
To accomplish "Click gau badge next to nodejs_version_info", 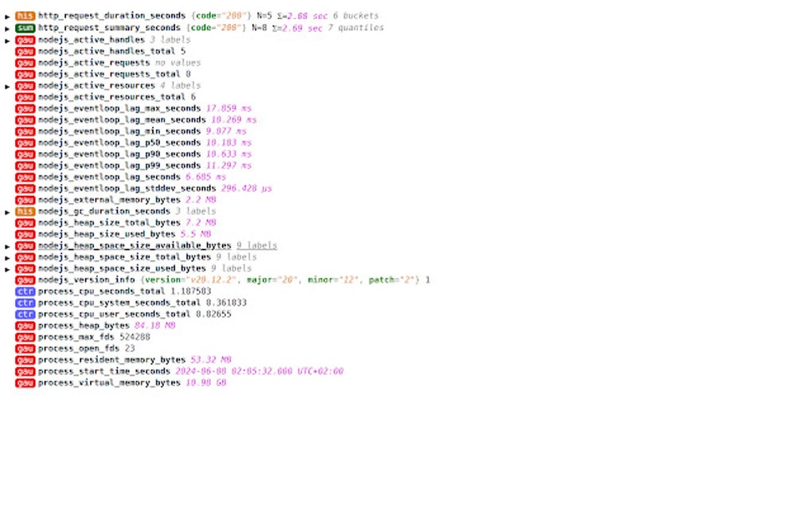I will tap(25, 280).
